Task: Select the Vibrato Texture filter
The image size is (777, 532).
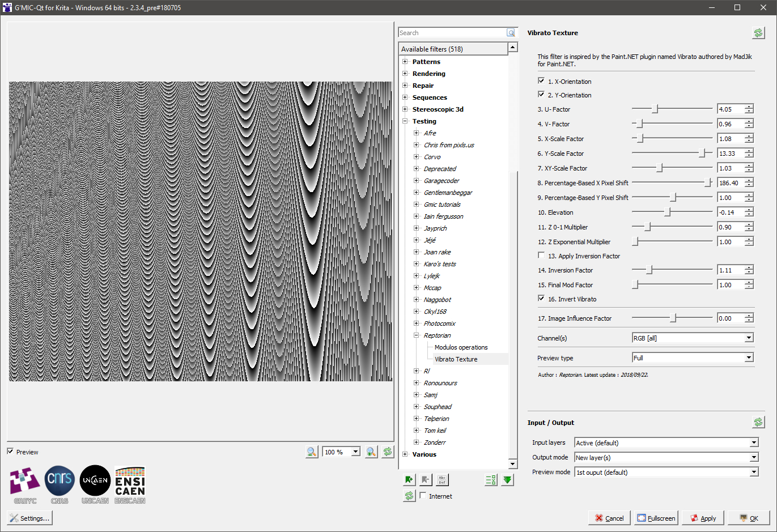Action: [456, 359]
